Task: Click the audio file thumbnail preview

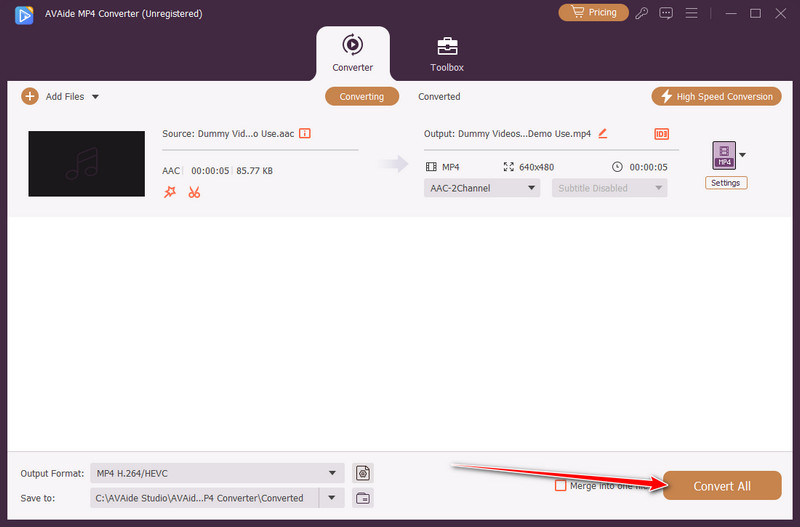Action: tap(85, 163)
